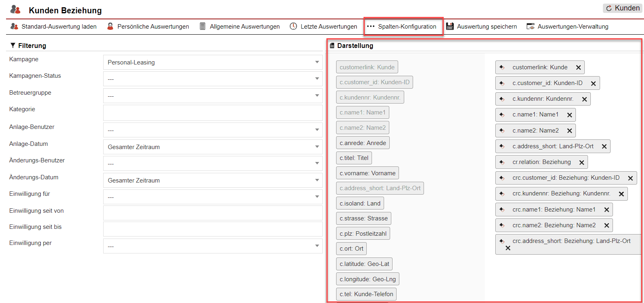Click the Auswertung speichern floppy disk icon
Viewport: 644px width, 303px height.
tap(450, 26)
